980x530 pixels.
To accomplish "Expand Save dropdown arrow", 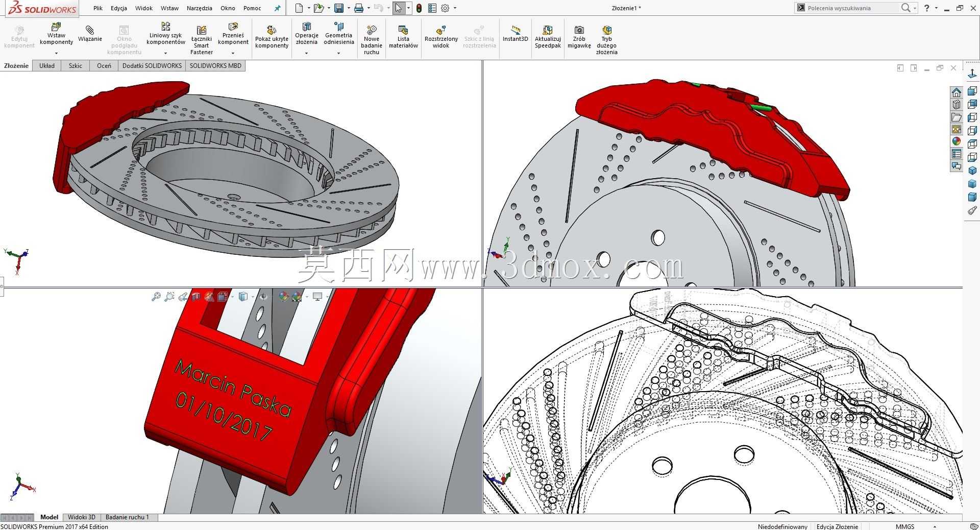I will point(348,8).
